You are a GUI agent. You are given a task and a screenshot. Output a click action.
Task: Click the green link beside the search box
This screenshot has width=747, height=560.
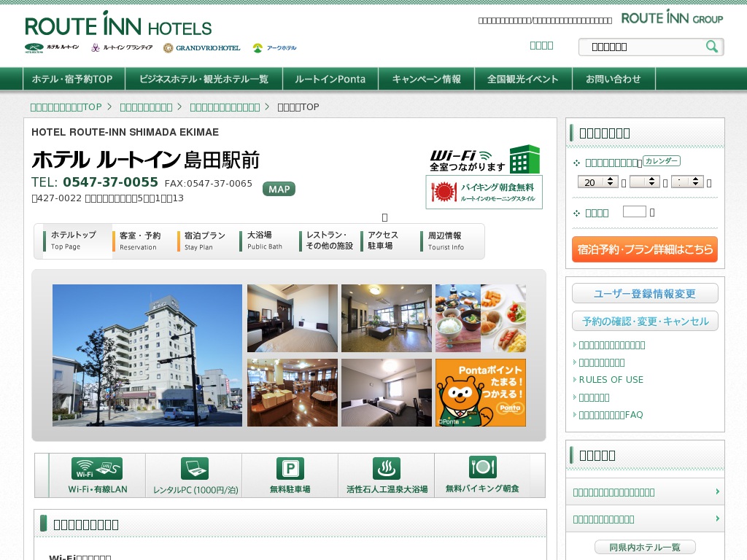(x=542, y=46)
